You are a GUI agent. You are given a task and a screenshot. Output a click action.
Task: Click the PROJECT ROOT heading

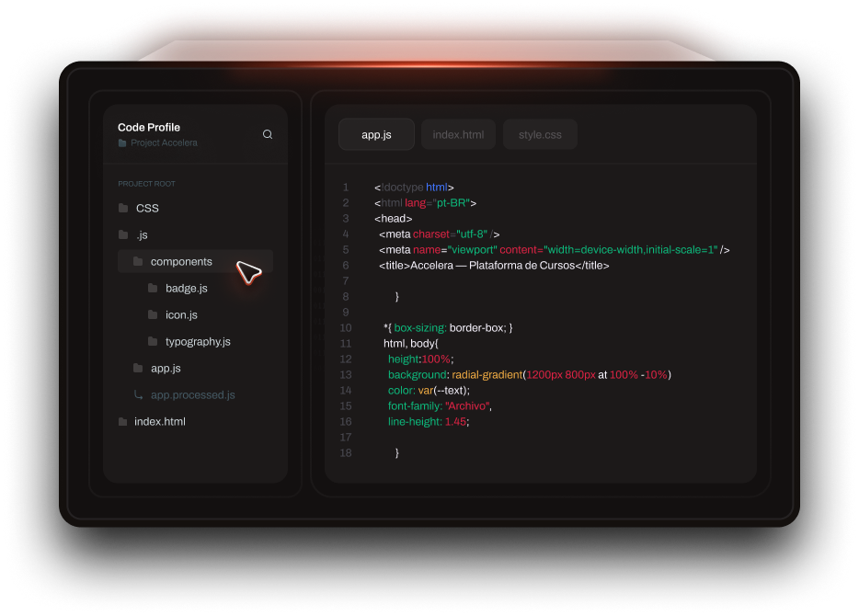point(147,184)
